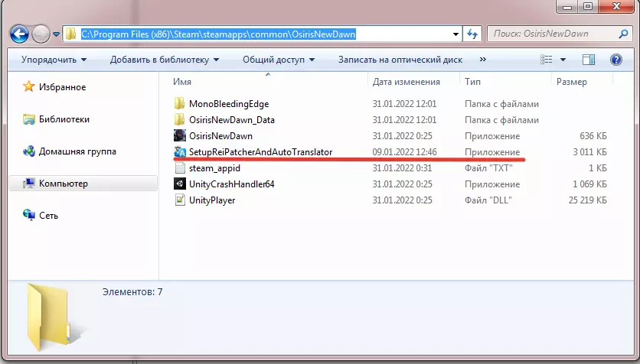This screenshot has height=364, width=640.
Task: Maximize the Explorer window
Action: tap(588, 6)
